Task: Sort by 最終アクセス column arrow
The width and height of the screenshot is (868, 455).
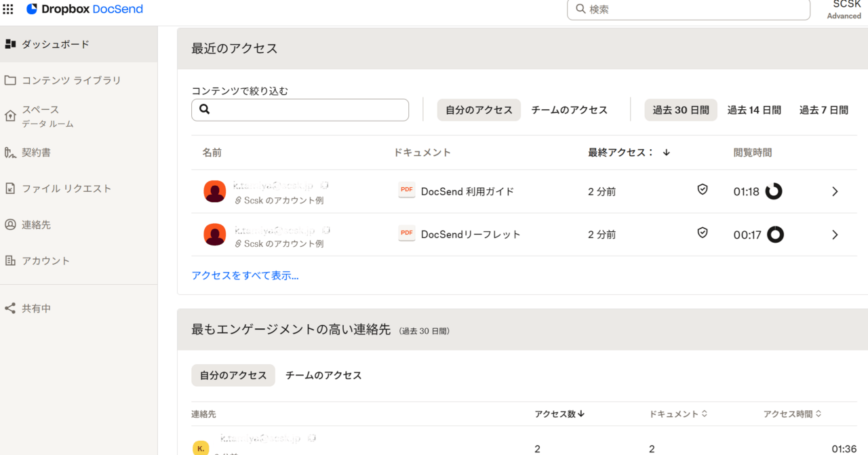Action: (667, 153)
